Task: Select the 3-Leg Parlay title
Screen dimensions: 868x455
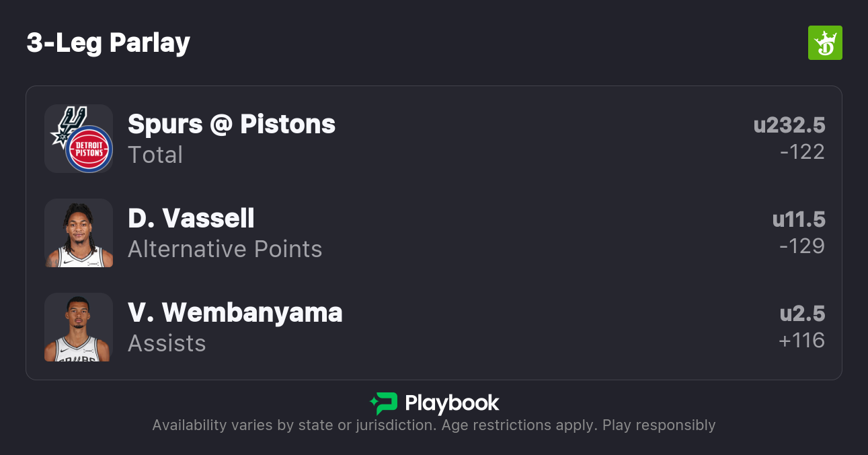Action: (108, 43)
